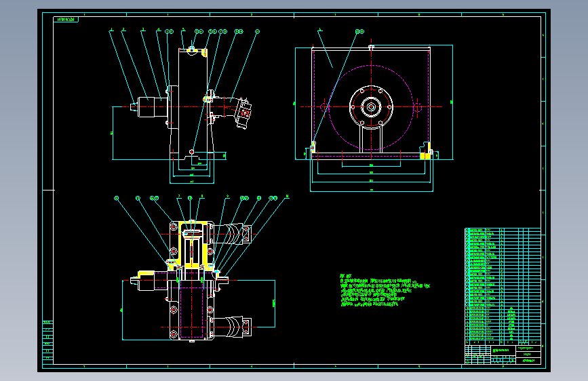Viewport: 588px width, 381px height.
Task: Click the green technical requirements notes block
Action: coord(385,291)
